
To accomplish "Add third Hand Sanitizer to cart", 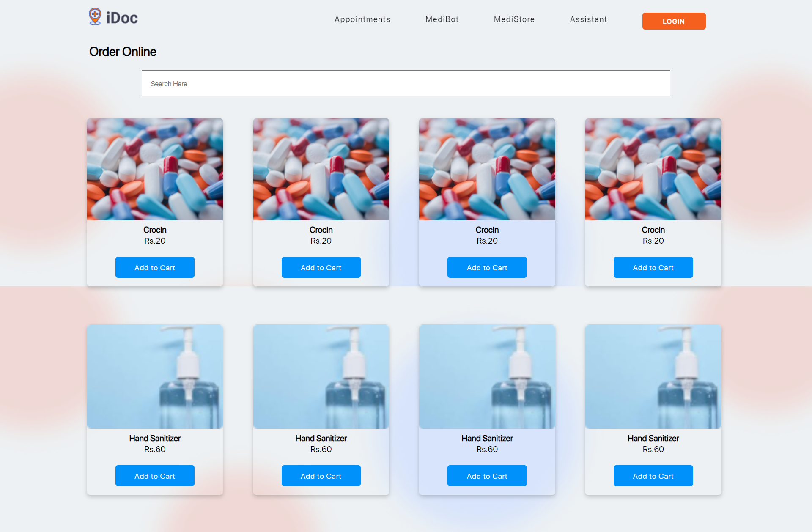I will pos(487,476).
